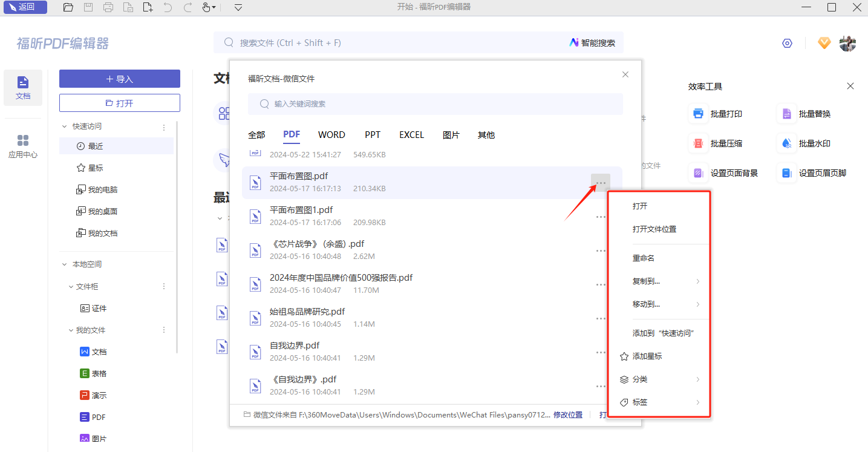Viewport: 868px width, 452px height.
Task: Choose 重命名 in the context menu
Action: click(644, 258)
